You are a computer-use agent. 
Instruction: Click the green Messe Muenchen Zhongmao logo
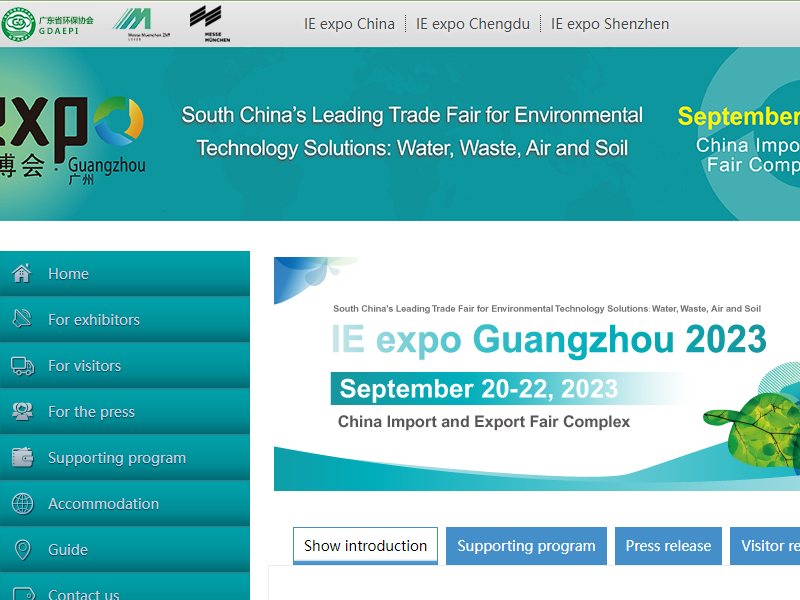140,24
